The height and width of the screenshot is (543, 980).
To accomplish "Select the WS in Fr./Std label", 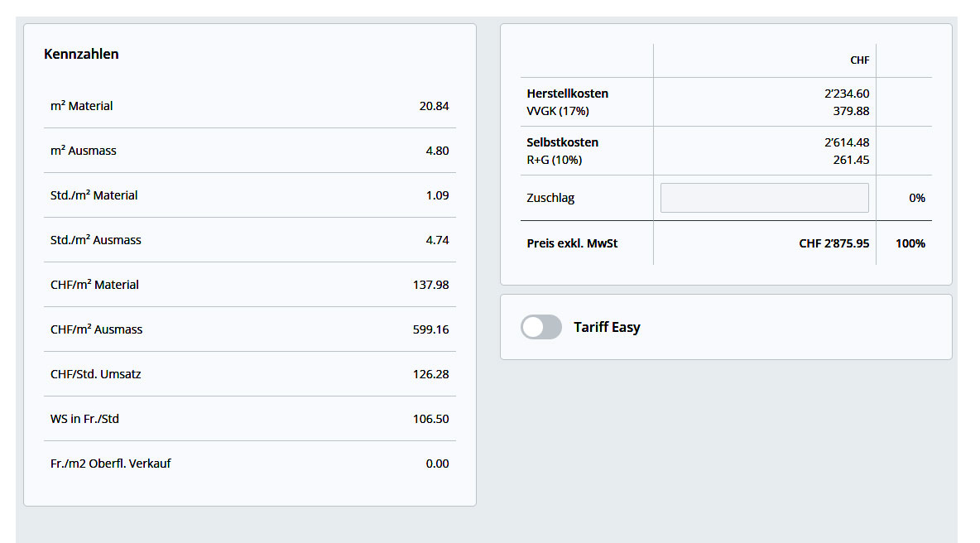I will pos(84,419).
